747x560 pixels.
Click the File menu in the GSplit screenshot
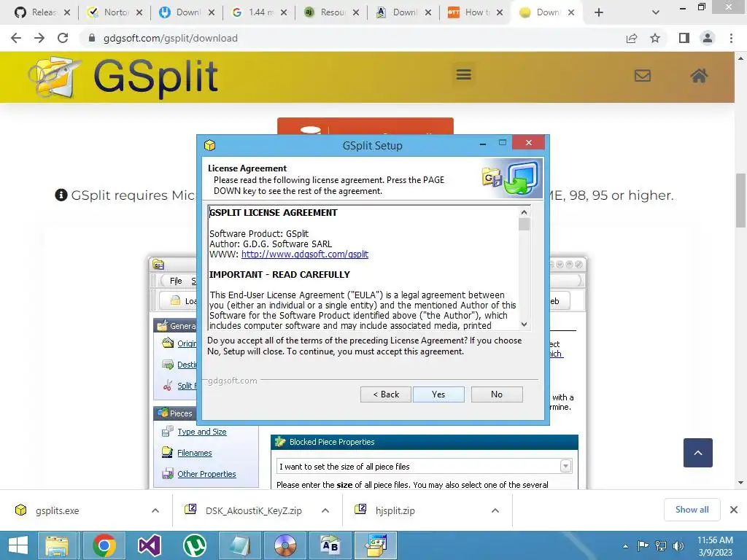176,281
